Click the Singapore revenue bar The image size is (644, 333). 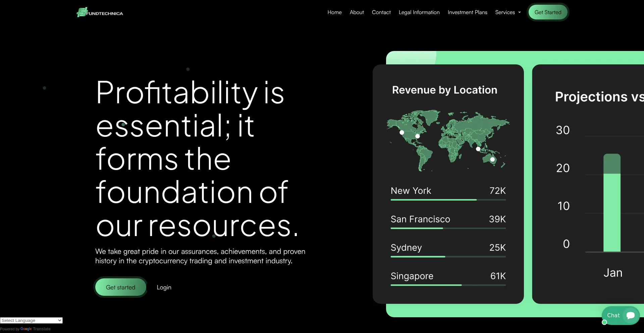coord(448,285)
